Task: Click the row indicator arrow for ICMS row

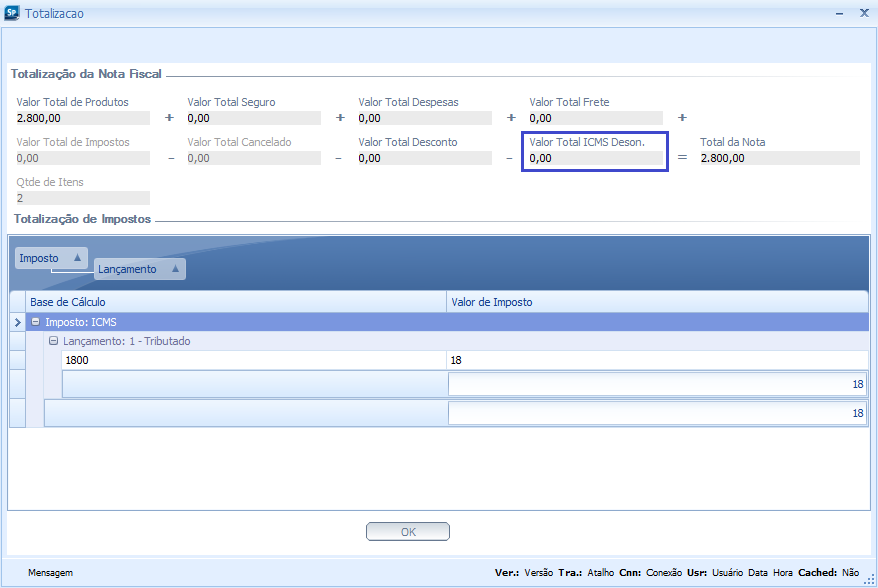Action: coord(17,322)
